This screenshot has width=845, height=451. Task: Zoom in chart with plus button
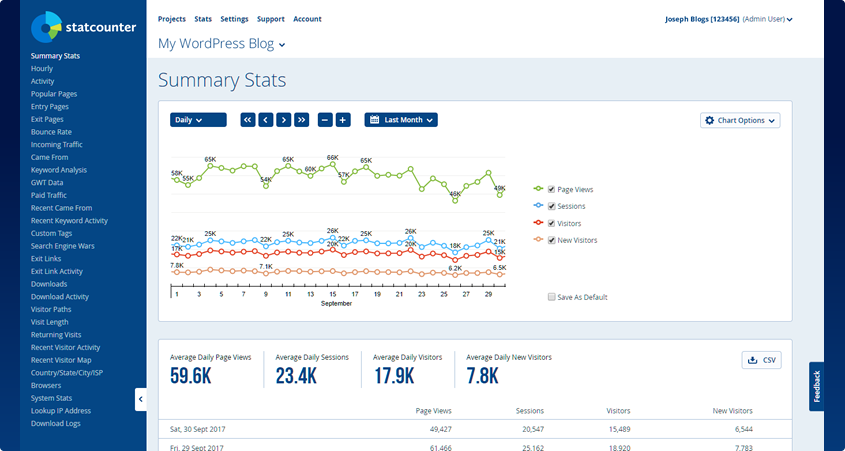343,120
